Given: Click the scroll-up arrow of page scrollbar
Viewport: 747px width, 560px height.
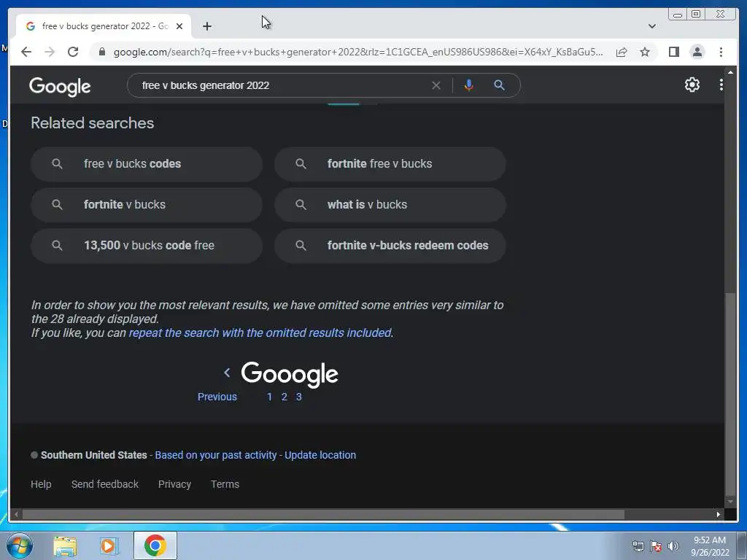Looking at the screenshot, I should [729, 71].
